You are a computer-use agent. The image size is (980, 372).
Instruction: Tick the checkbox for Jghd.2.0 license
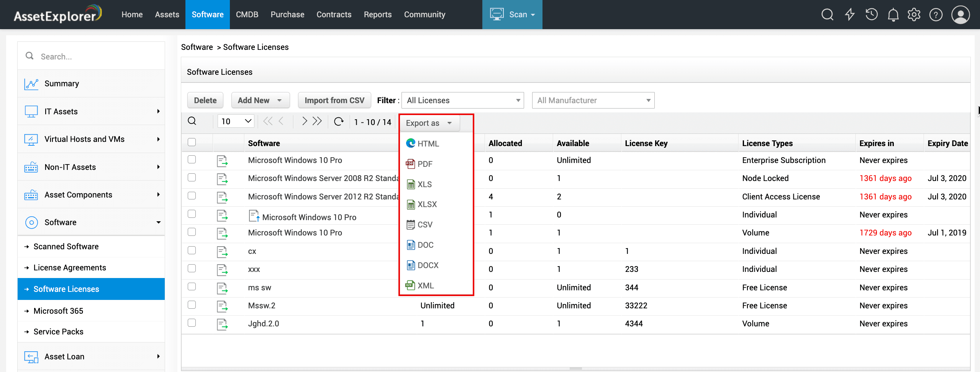(x=192, y=323)
